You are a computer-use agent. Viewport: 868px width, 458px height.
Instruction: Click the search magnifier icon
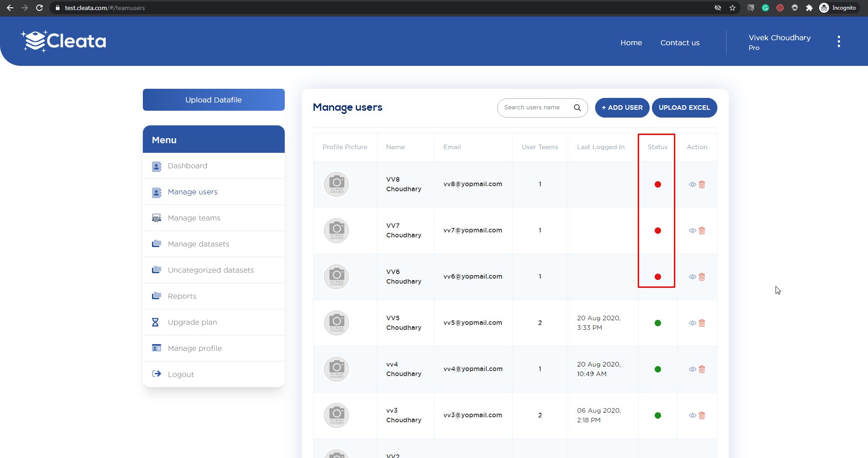tap(577, 108)
